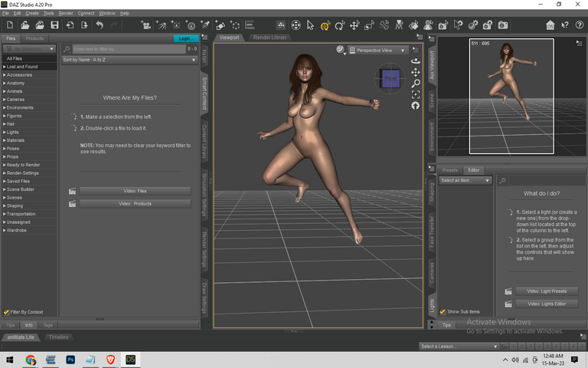The image size is (588, 368).
Task: Open the Tags tab at bottom
Action: 47,325
